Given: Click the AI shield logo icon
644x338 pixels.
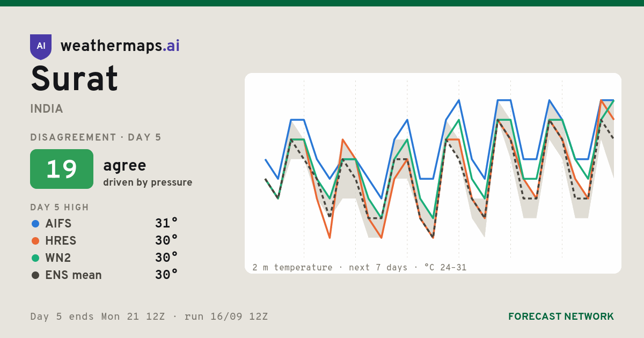Looking at the screenshot, I should pos(41,47).
